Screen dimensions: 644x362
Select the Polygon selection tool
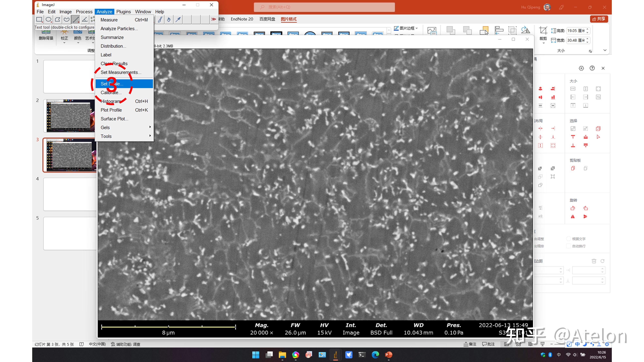pyautogui.click(x=57, y=19)
